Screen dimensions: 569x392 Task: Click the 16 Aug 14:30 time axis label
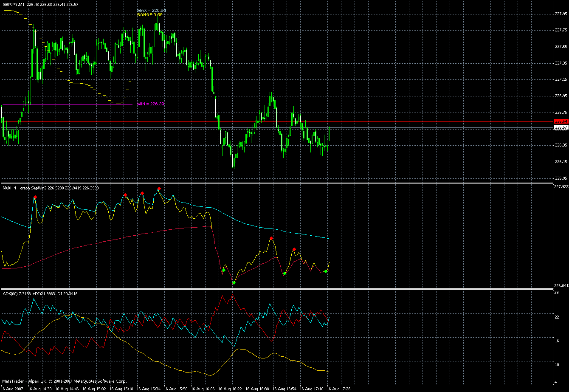tap(40, 389)
